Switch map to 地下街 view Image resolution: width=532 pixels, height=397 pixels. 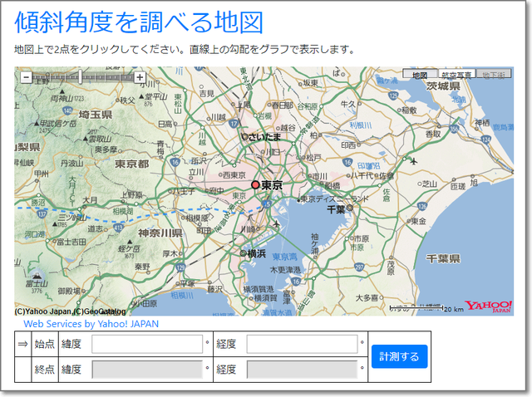pyautogui.click(x=494, y=75)
